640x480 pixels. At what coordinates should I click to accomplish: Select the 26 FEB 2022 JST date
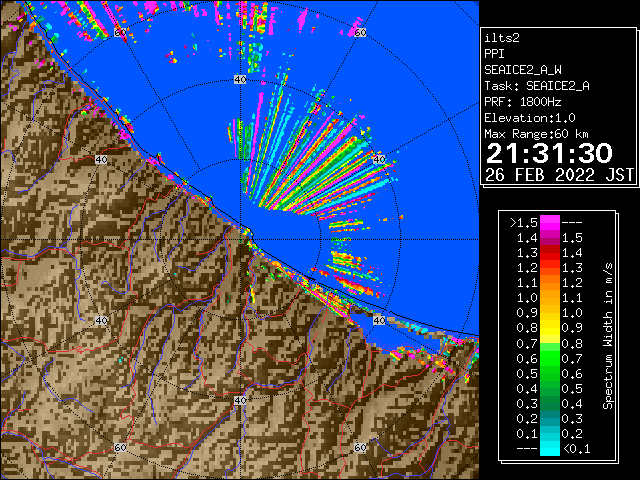(x=559, y=175)
